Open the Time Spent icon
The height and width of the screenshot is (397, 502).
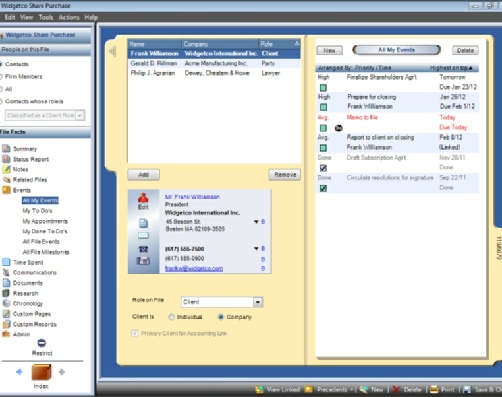click(6, 262)
